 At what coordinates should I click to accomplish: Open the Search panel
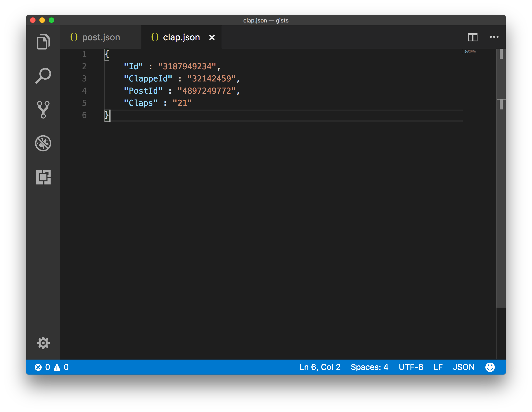pyautogui.click(x=43, y=76)
